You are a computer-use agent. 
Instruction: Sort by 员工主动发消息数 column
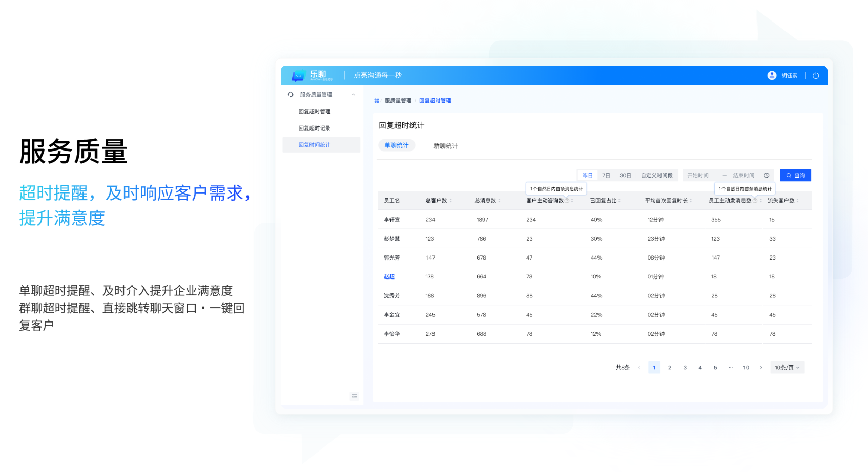[x=760, y=201]
